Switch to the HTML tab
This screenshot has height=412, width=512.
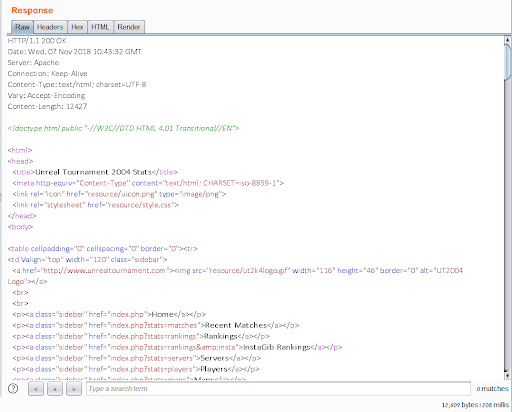click(100, 27)
